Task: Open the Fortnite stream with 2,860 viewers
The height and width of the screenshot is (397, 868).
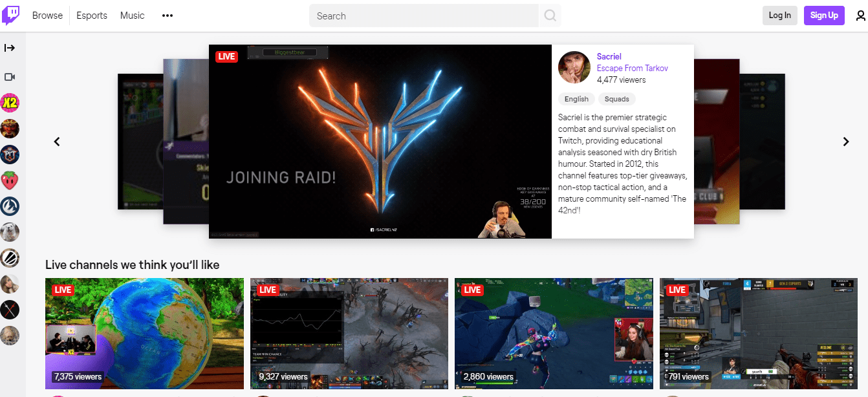Action: click(x=554, y=334)
